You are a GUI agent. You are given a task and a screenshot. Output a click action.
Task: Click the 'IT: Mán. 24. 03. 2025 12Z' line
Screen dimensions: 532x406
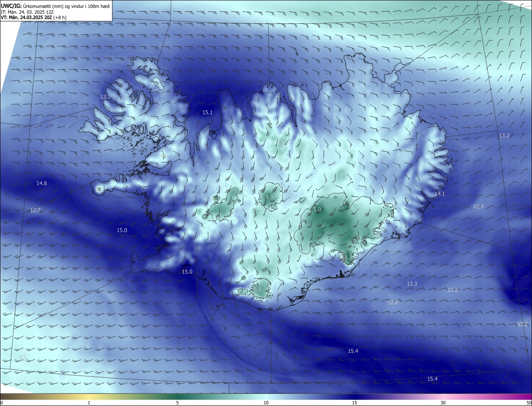click(x=28, y=12)
